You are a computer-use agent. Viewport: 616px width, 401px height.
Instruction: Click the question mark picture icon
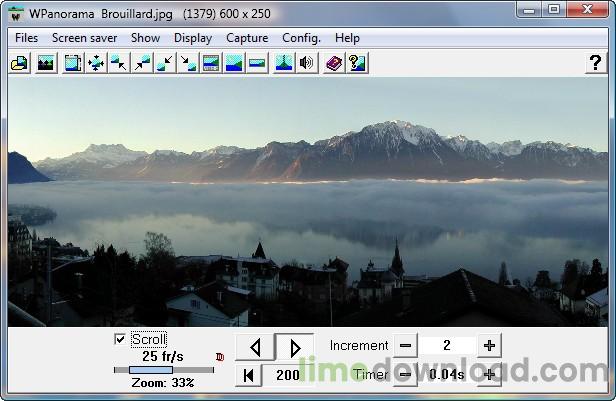click(x=357, y=63)
